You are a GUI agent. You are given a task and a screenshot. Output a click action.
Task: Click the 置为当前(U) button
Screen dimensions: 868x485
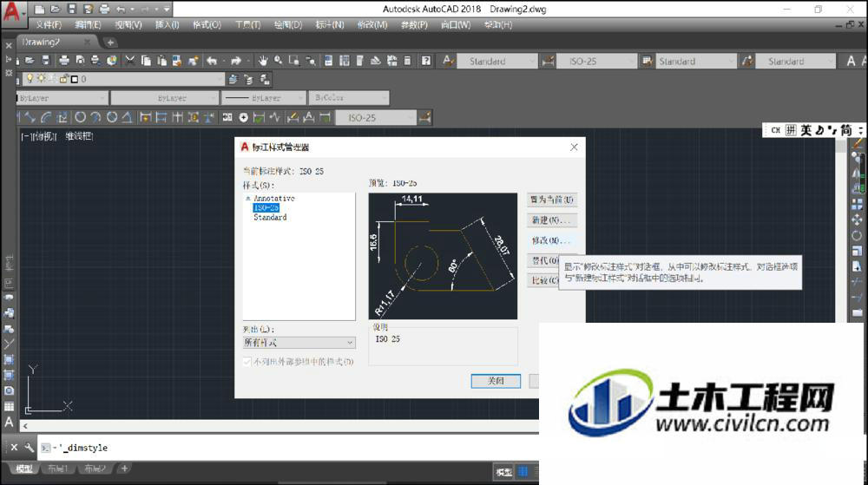pos(552,200)
